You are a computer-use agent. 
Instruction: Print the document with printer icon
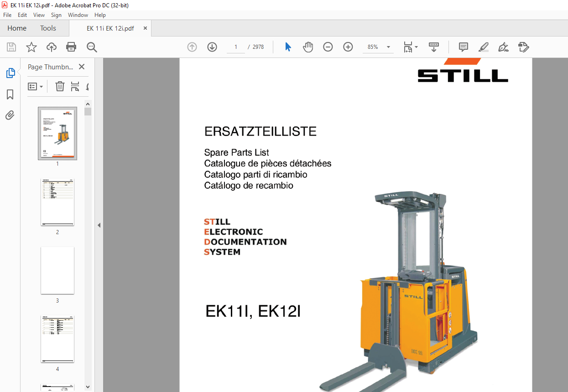pyautogui.click(x=71, y=47)
